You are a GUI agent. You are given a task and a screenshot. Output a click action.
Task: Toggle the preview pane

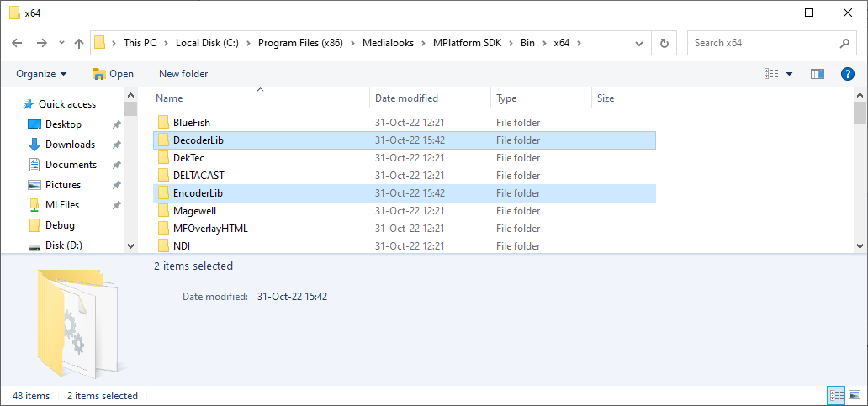click(817, 74)
